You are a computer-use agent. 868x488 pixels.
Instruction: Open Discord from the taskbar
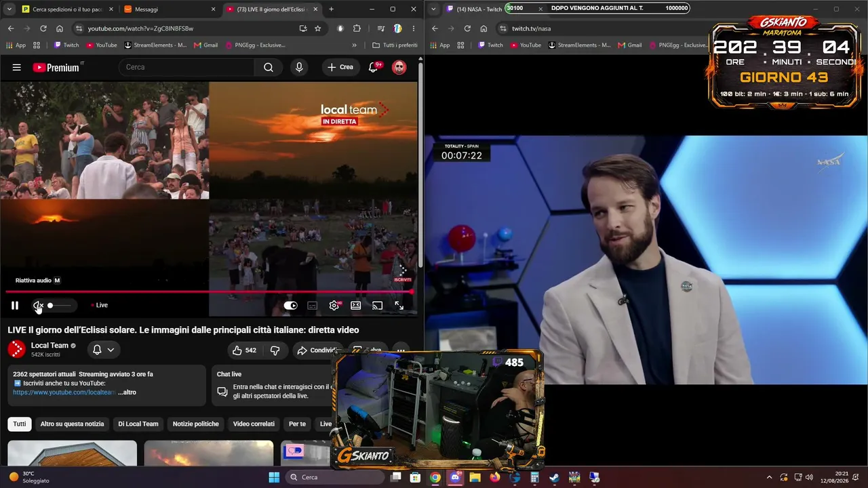coord(455,477)
